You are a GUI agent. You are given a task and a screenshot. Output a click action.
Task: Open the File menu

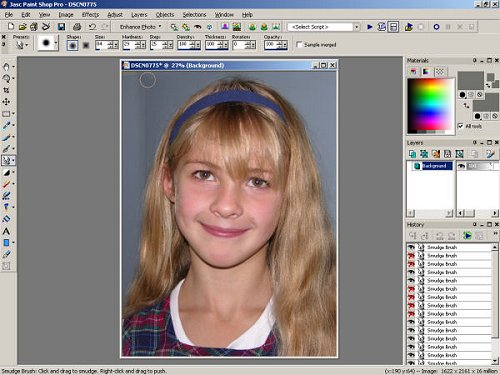[x=9, y=15]
